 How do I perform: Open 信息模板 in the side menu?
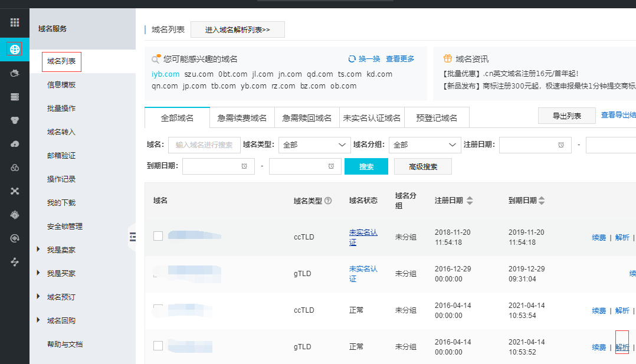pyautogui.click(x=61, y=85)
